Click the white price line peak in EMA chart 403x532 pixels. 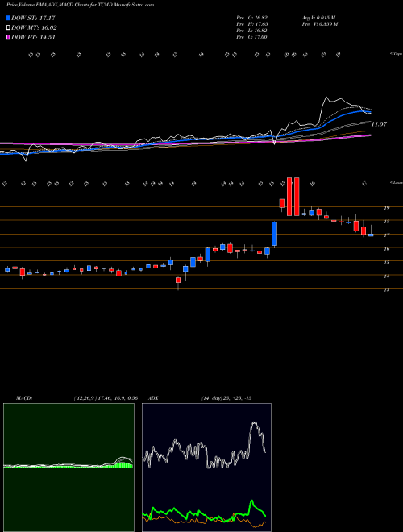(x=326, y=98)
